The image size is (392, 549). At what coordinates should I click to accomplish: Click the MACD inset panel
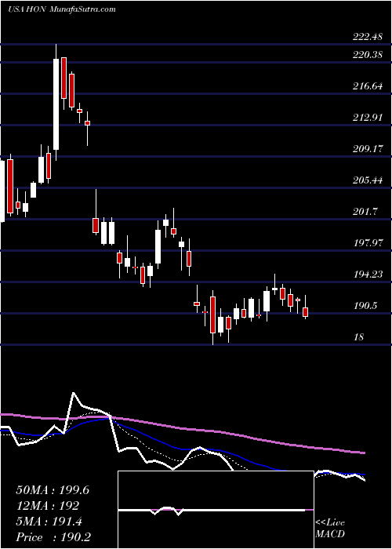216,510
